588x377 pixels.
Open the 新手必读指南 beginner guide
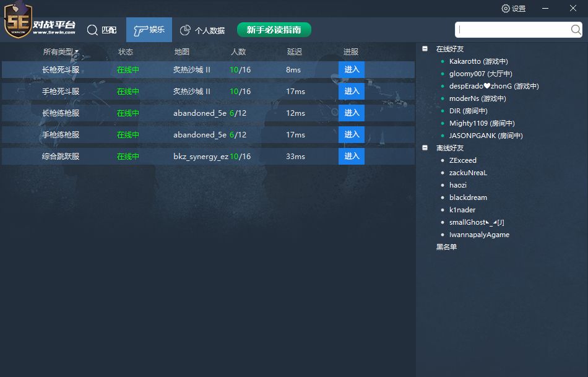point(274,30)
